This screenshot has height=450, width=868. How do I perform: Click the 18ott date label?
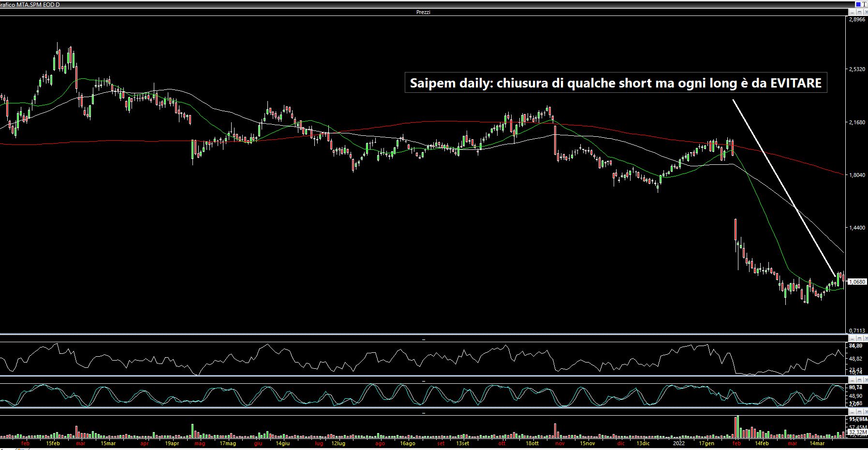(x=532, y=443)
